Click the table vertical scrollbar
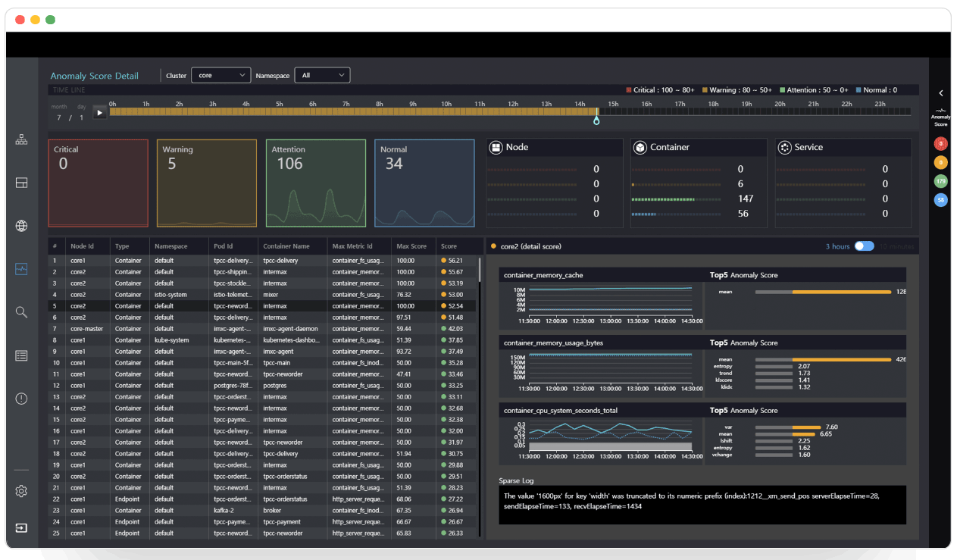 point(480,269)
